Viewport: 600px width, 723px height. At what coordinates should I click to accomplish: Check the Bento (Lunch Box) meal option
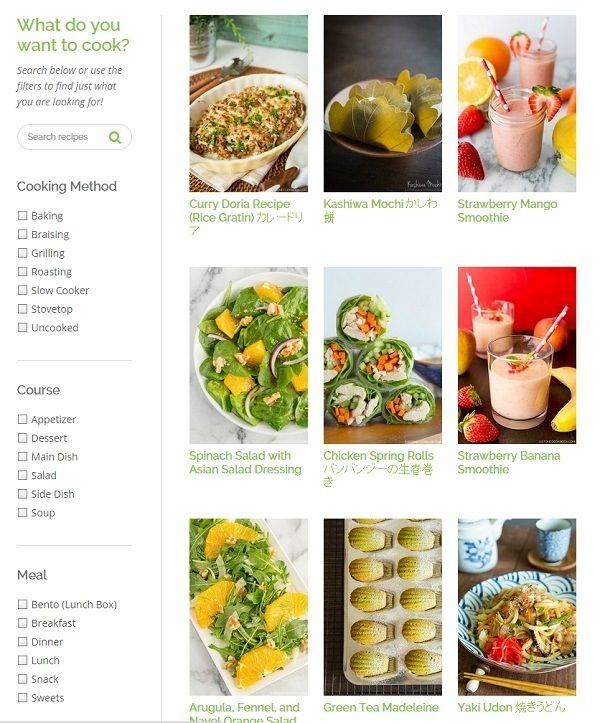(22, 604)
